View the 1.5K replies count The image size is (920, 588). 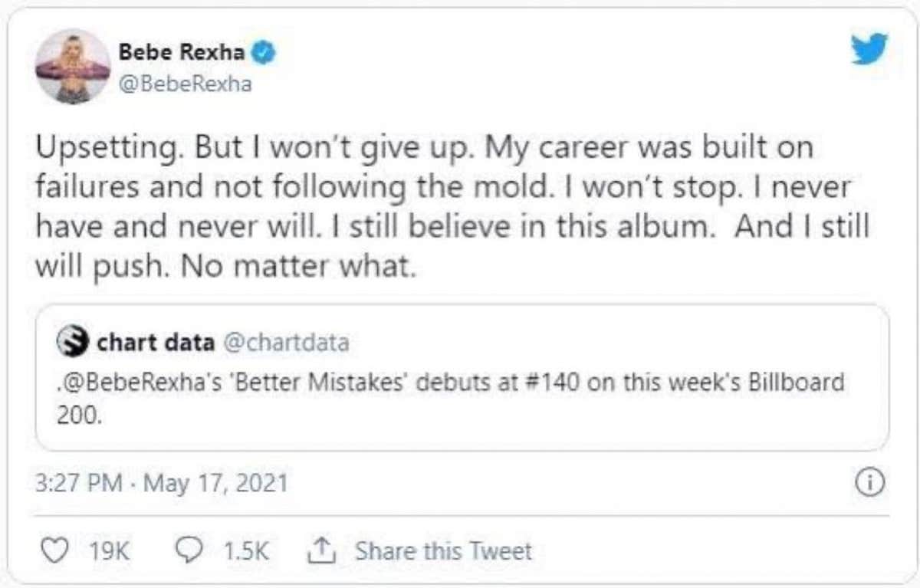click(x=246, y=550)
